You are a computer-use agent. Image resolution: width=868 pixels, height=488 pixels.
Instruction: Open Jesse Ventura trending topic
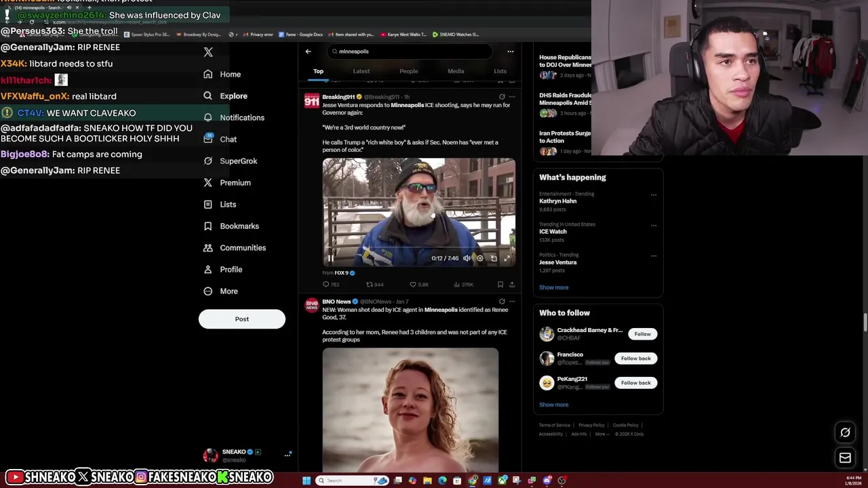(x=558, y=262)
